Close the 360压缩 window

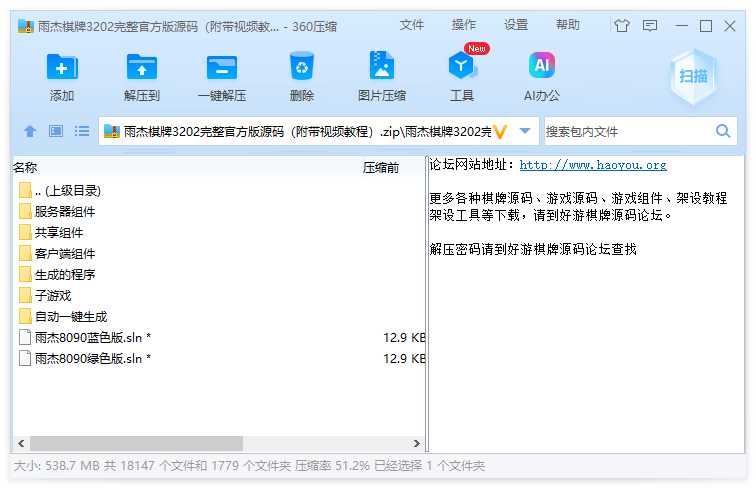pos(730,26)
